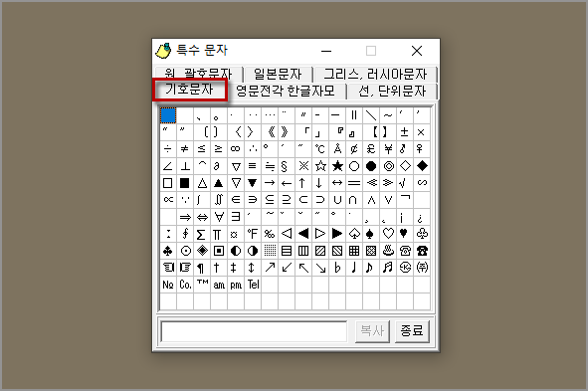Pick the Co. ㏇ symbol
The width and height of the screenshot is (588, 391).
click(x=185, y=285)
